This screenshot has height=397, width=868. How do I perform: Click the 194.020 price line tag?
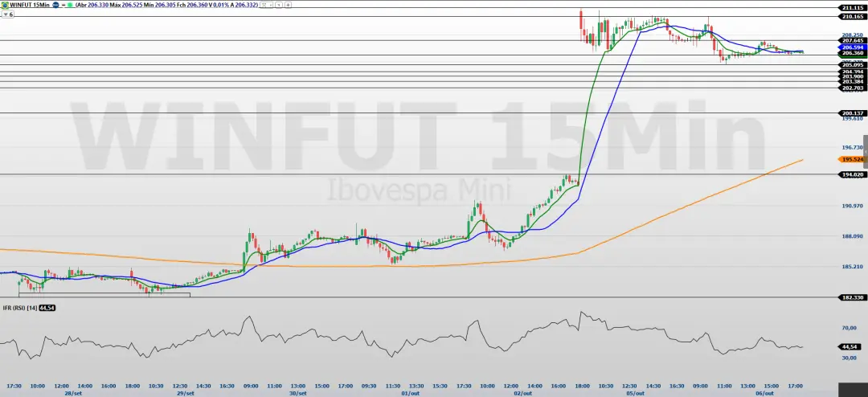point(851,174)
